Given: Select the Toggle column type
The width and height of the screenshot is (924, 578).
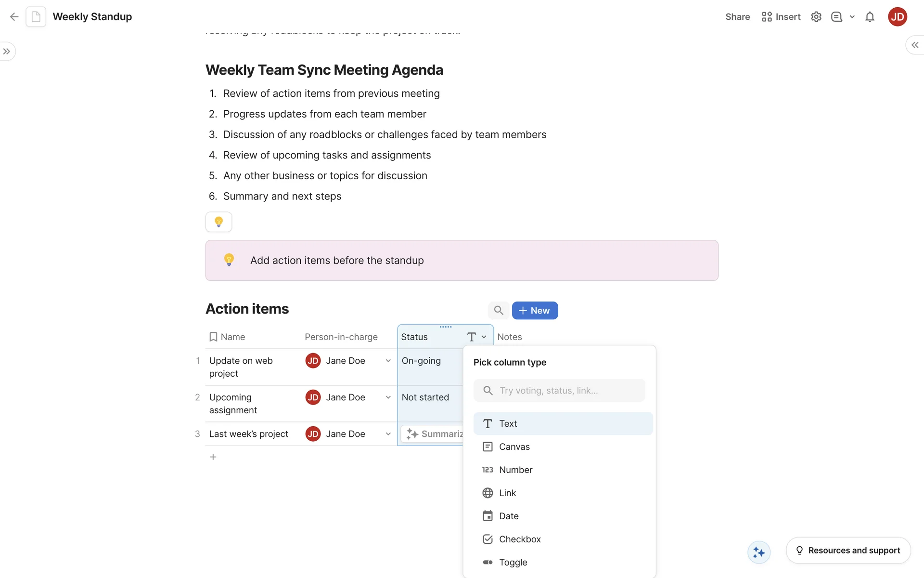Looking at the screenshot, I should pyautogui.click(x=513, y=562).
